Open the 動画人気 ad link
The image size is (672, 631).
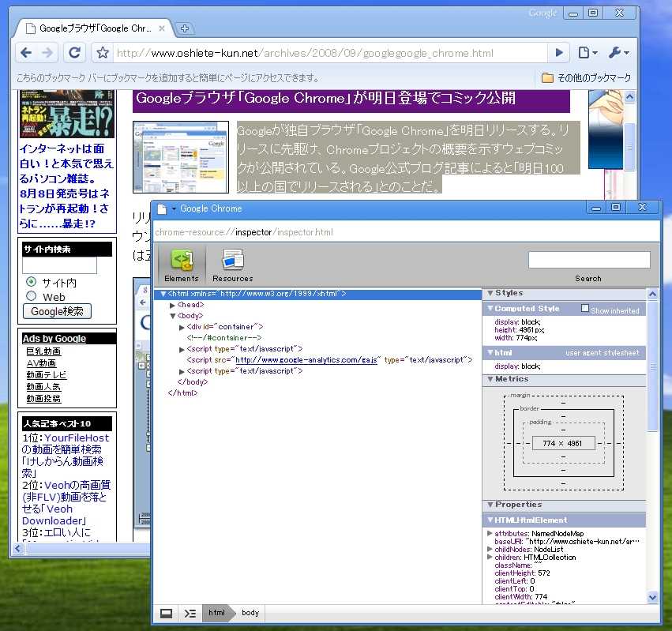click(x=43, y=387)
